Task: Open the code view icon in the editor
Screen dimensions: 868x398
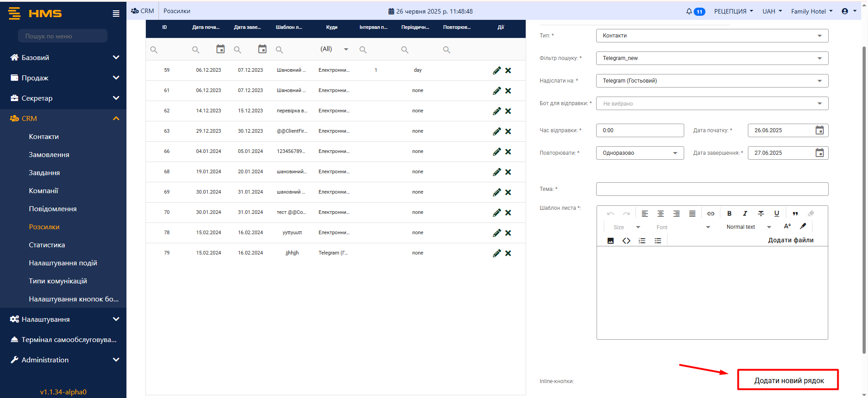Action: click(x=626, y=241)
